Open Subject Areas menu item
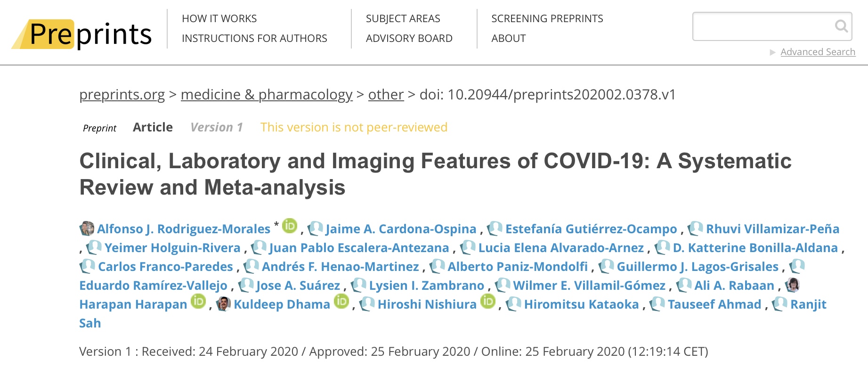868x368 pixels. [x=403, y=18]
